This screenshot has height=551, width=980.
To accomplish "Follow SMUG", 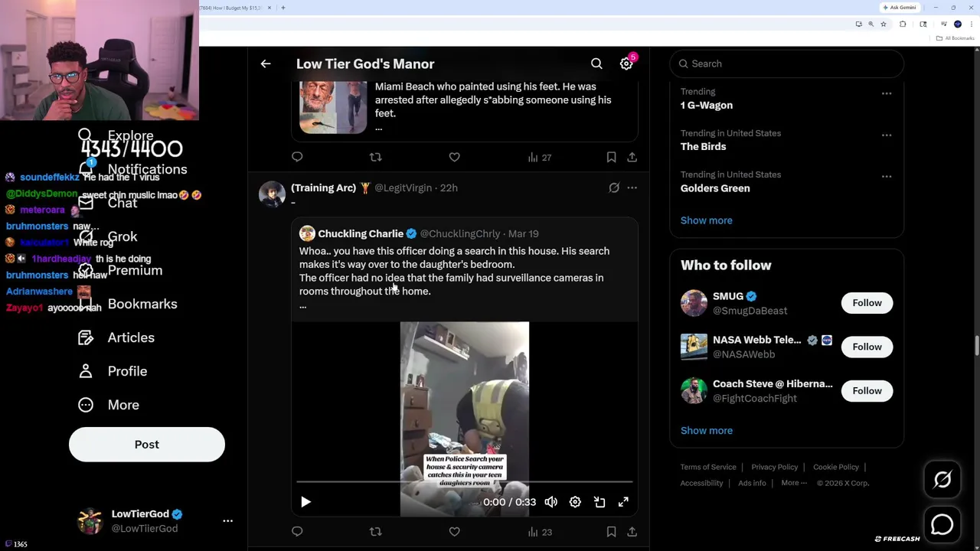I will point(867,303).
